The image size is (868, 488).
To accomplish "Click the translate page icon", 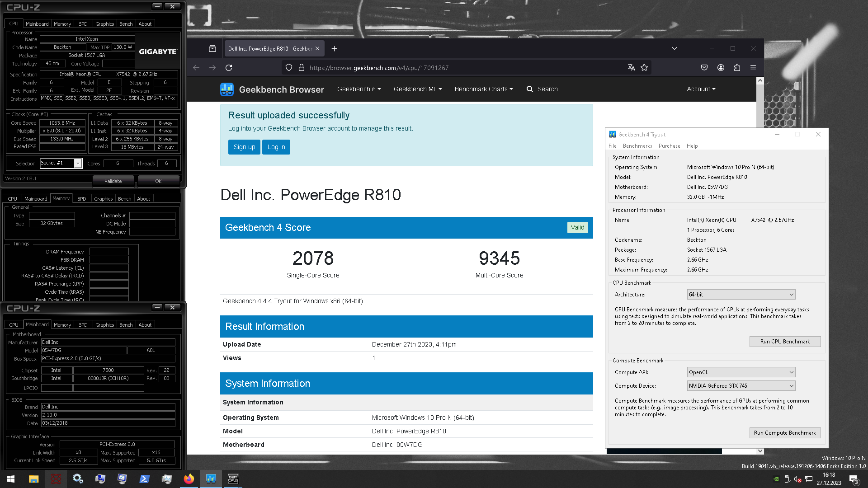I will coord(632,68).
